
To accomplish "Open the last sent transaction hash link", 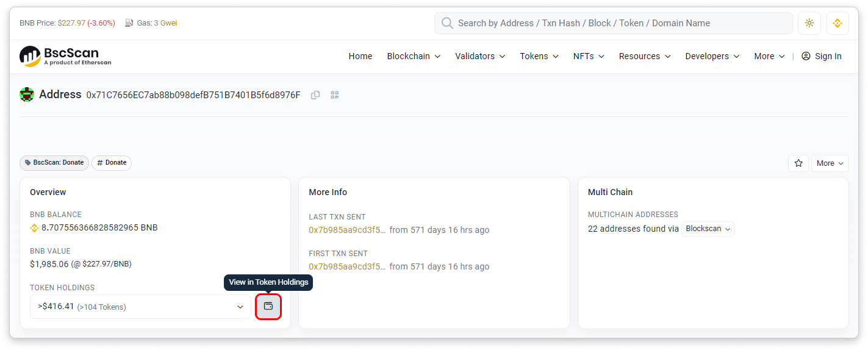I will click(347, 230).
